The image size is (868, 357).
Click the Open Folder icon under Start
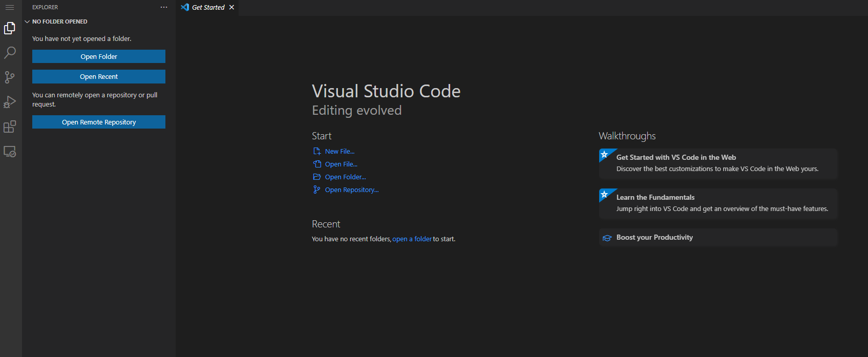point(317,177)
